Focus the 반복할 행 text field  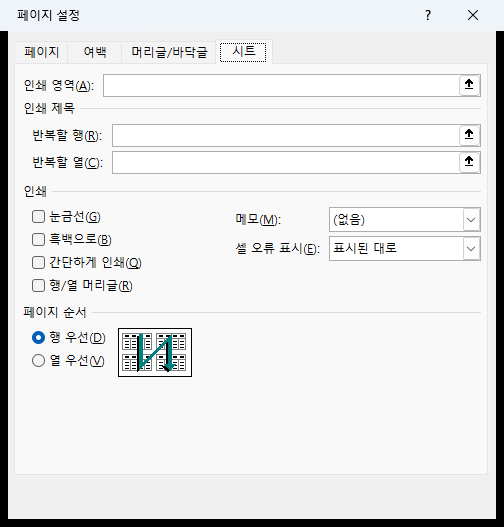point(286,135)
